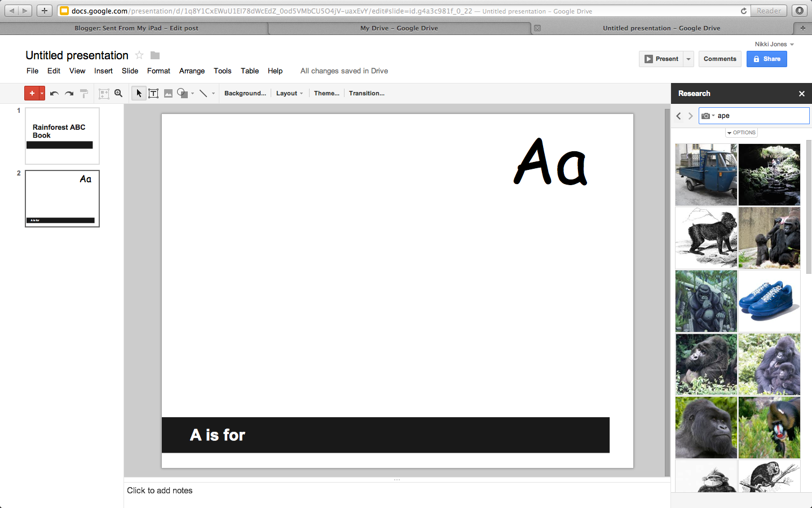Select the Text box tool
Screen dimensions: 812x508
click(153, 93)
